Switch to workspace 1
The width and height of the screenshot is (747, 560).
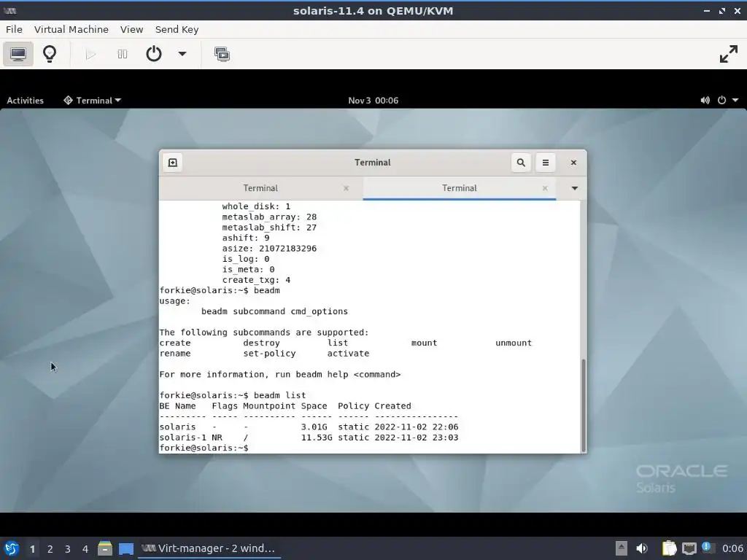pyautogui.click(x=32, y=549)
